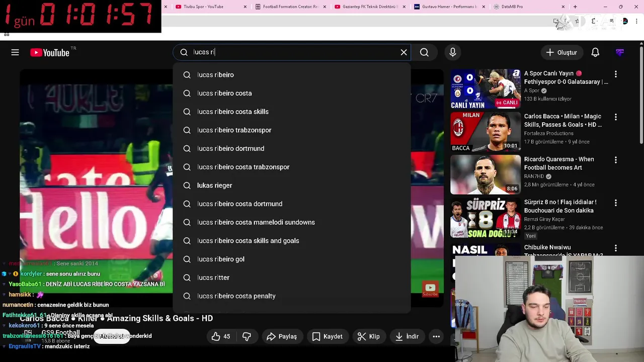Open a new browser tab
This screenshot has width=644, height=362.
[x=575, y=7]
